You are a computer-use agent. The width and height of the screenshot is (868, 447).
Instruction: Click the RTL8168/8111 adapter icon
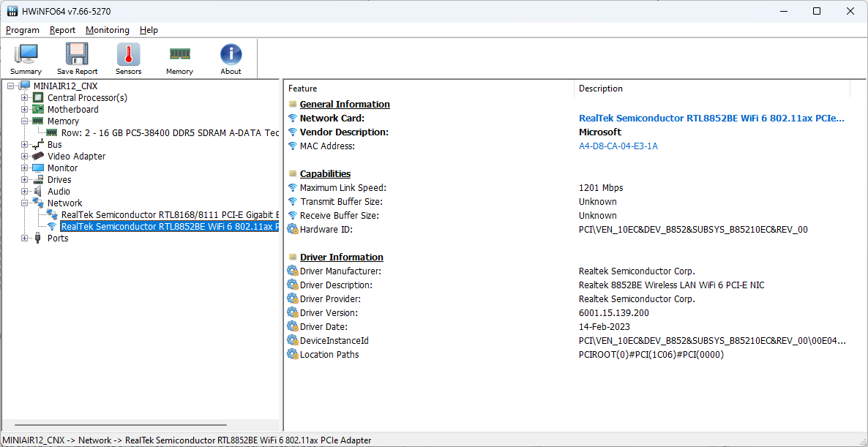coord(52,214)
